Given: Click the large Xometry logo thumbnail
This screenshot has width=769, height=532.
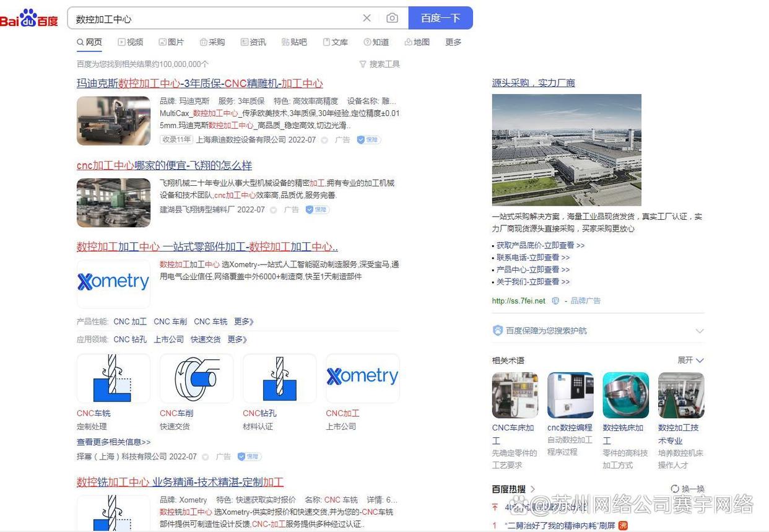Looking at the screenshot, I should [113, 283].
